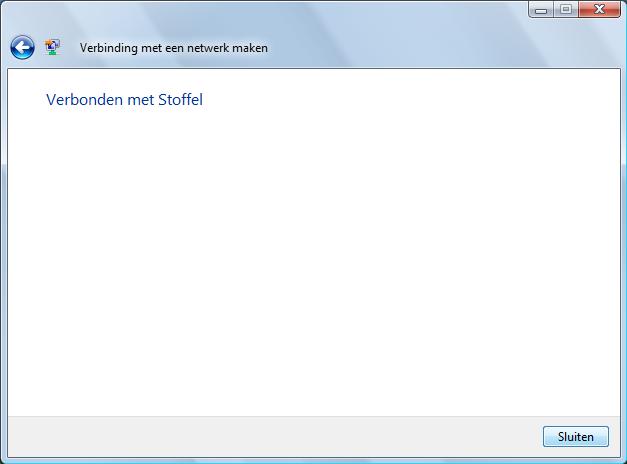Screen dimensions: 627x464
Task: Click the 'Verbinding met een netwerk maken' title
Action: click(174, 48)
